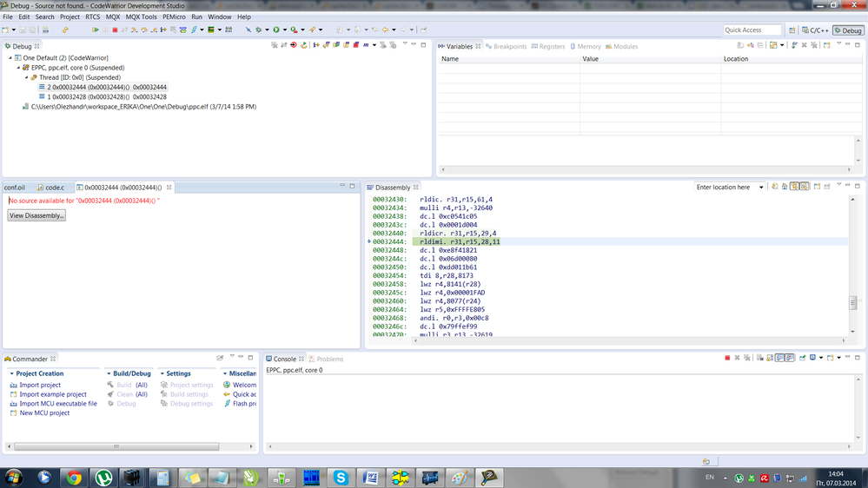This screenshot has height=488, width=868.
Task: Toggle Link with Active Debug Context in Disassembly
Action: 794,187
